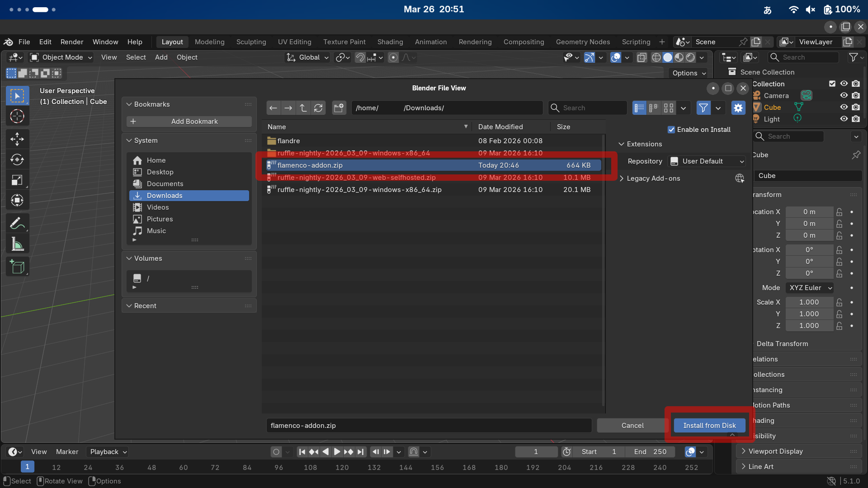Expand the Legacy Add-ons section

click(x=622, y=178)
